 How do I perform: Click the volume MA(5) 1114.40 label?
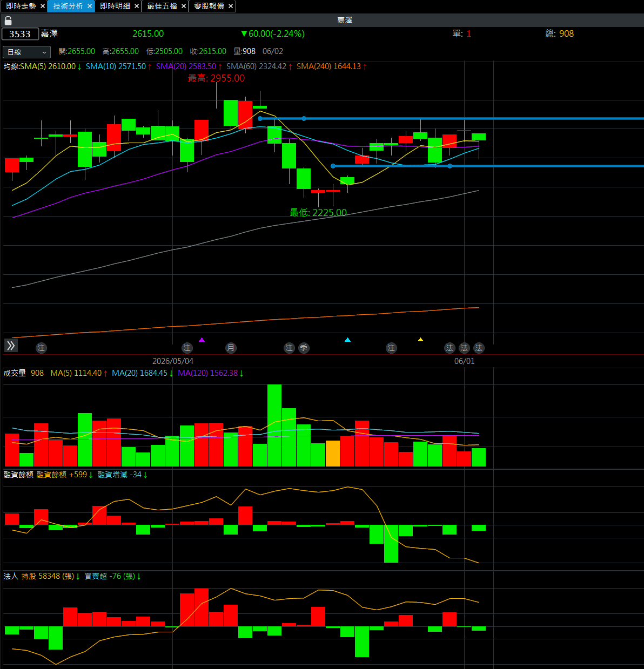79,373
